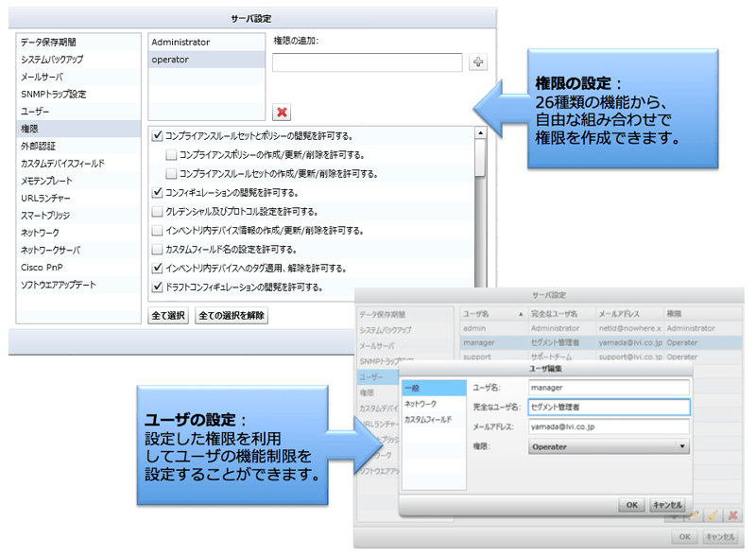Click キャンセル in the ユーザ編集 dialog
Screen dimensions: 756x557
[667, 505]
